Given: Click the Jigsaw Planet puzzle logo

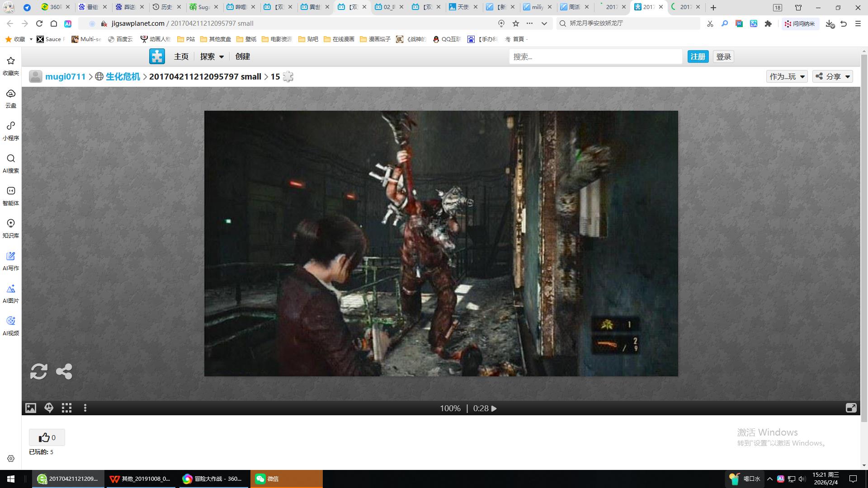Looking at the screenshot, I should [x=157, y=56].
